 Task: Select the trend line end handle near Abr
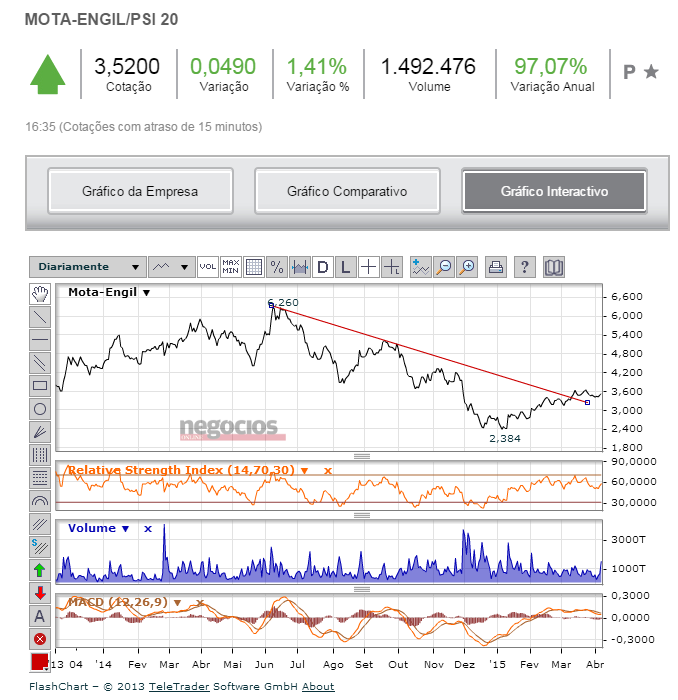point(587,403)
